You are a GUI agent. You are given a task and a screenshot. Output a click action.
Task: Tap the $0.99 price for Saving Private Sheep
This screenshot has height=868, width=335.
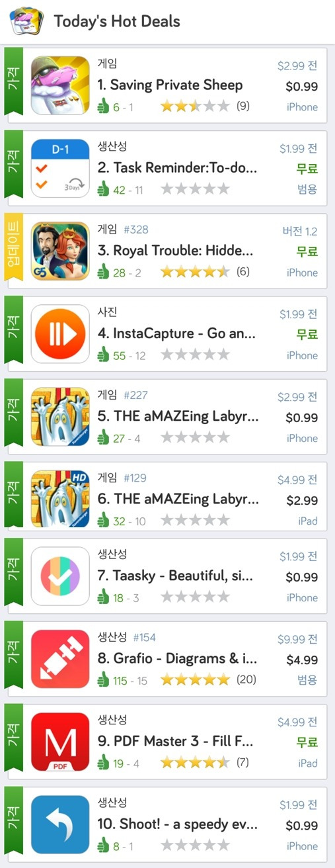(301, 86)
